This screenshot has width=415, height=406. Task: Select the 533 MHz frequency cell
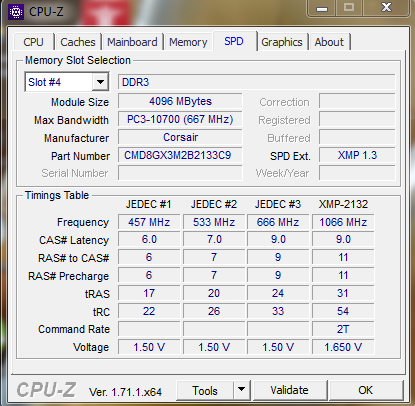[214, 222]
